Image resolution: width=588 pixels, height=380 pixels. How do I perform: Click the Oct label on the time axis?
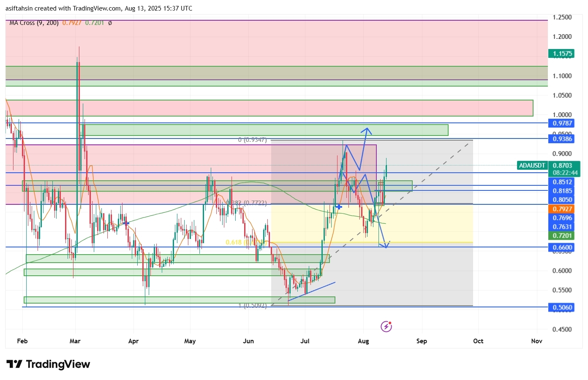478,341
